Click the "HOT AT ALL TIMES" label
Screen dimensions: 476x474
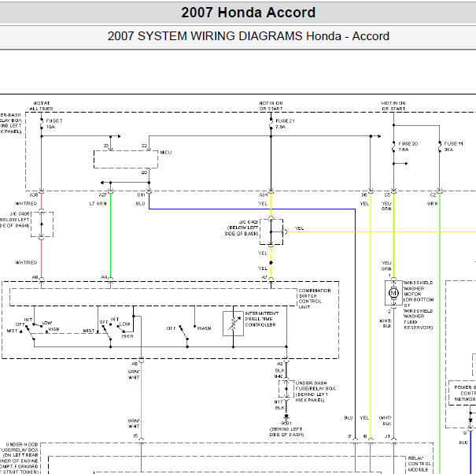click(41, 106)
